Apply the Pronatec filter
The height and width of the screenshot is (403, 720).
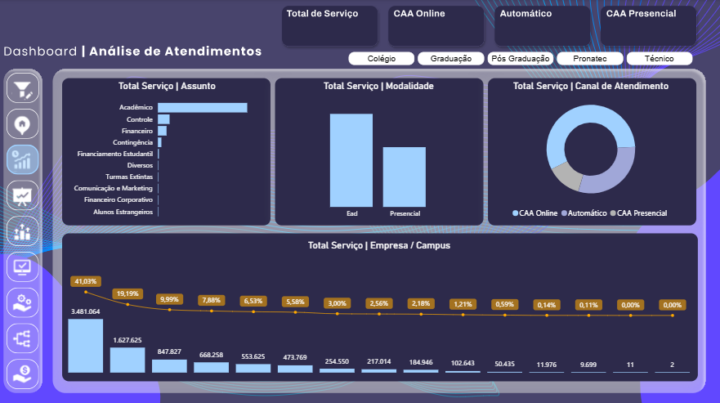point(589,59)
